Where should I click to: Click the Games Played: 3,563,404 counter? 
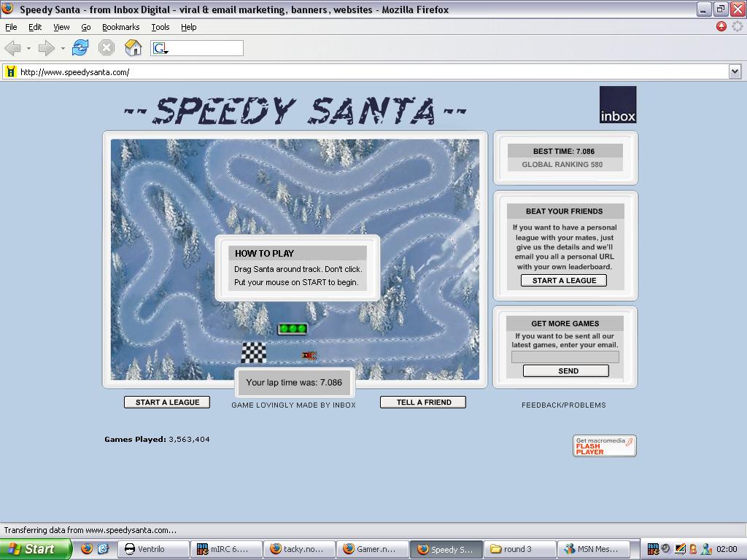(x=158, y=439)
